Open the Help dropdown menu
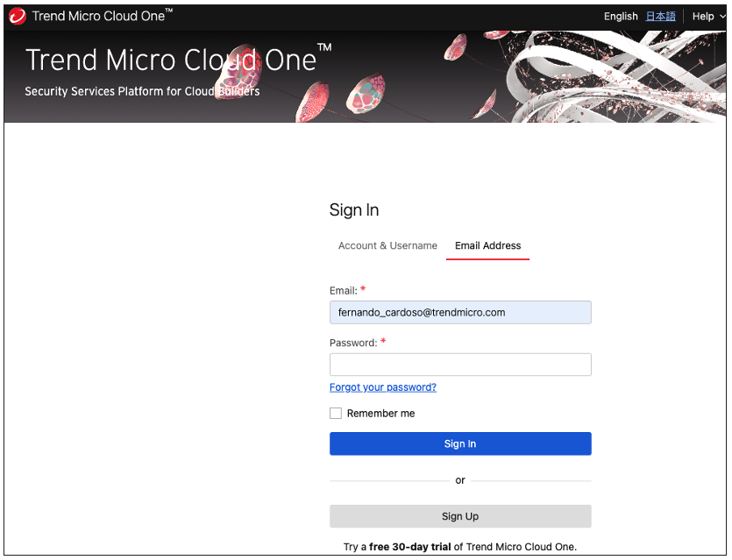The height and width of the screenshot is (560, 732). [x=708, y=17]
